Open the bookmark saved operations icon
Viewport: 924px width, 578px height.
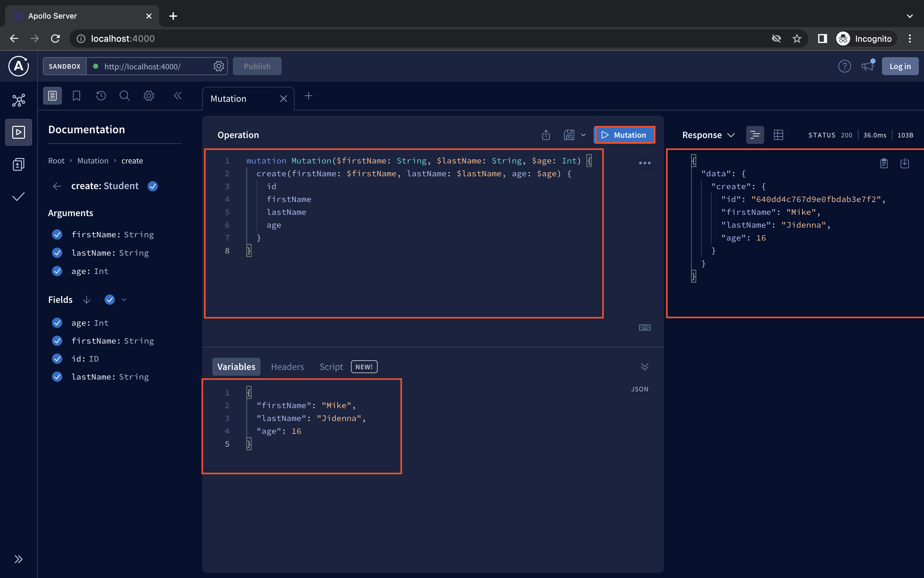pos(76,96)
